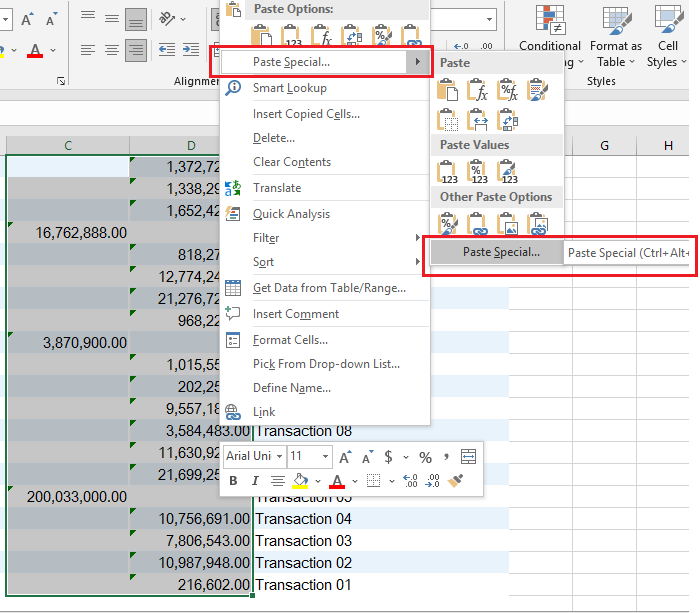
Task: Apply yellow fill color in mini toolbar
Action: coord(300,481)
